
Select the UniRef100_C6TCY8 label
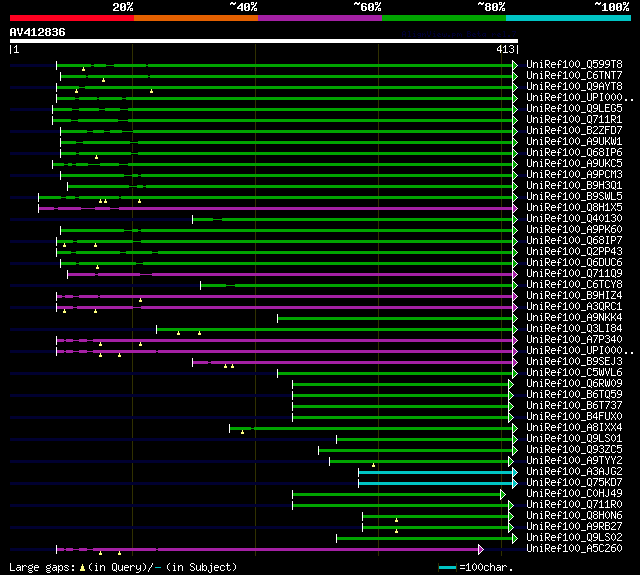(574, 285)
